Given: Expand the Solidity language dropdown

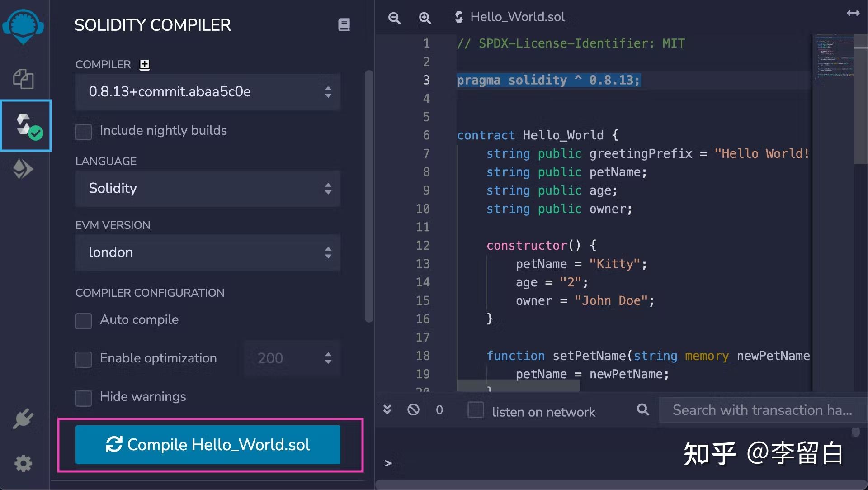Looking at the screenshot, I should click(208, 189).
